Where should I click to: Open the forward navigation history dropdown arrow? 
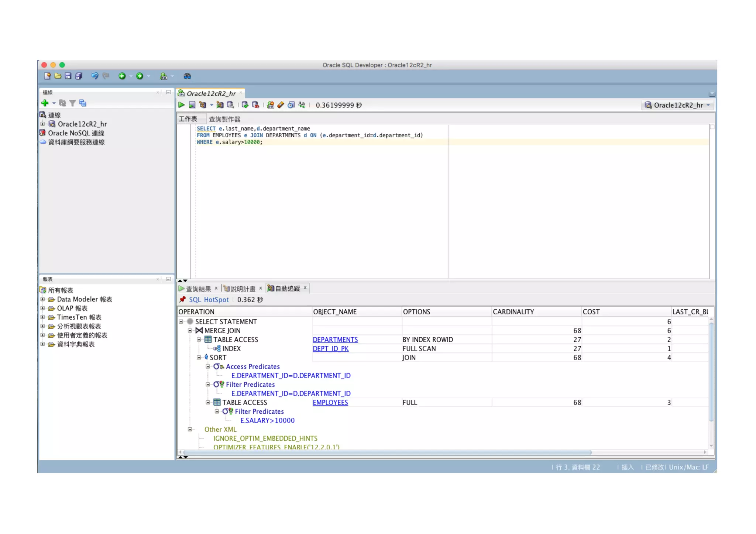148,76
